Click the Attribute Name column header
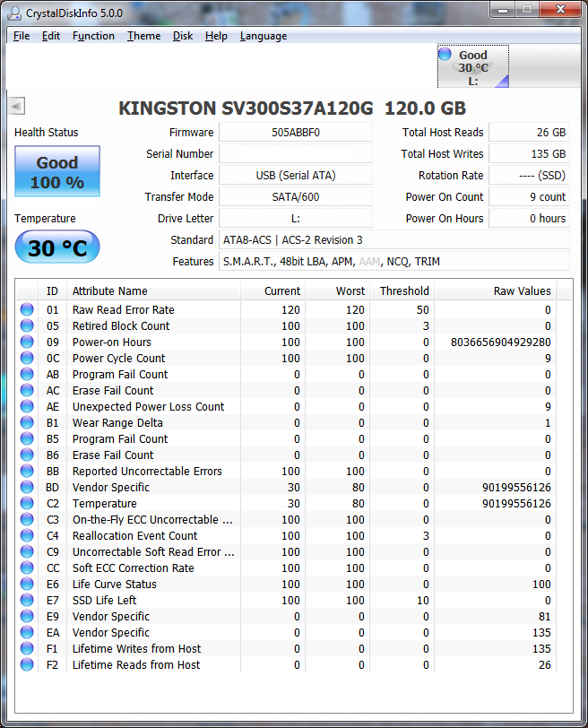 click(153, 291)
